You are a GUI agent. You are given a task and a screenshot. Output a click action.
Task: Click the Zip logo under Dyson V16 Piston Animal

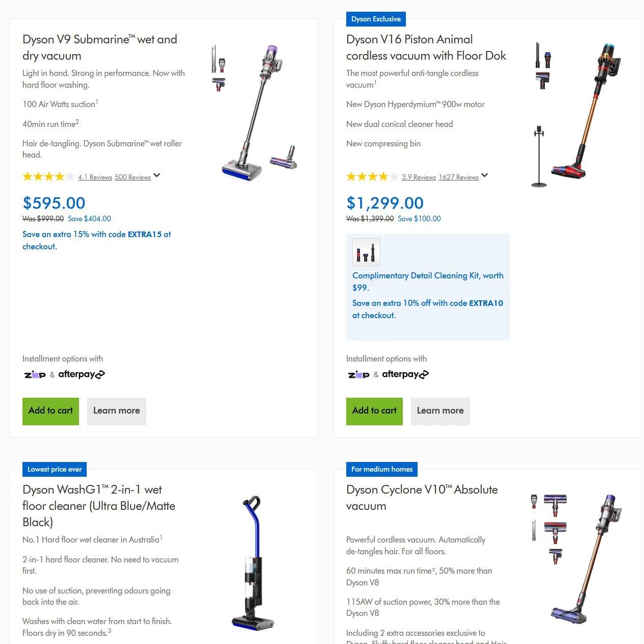pyautogui.click(x=359, y=375)
